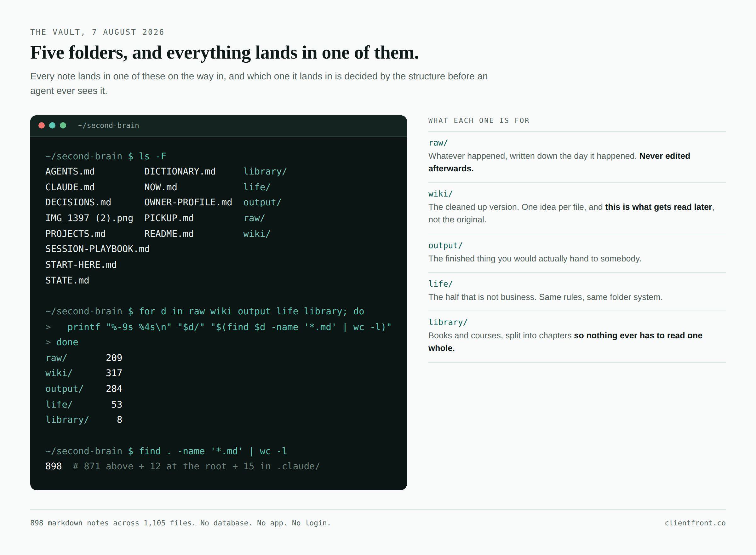Select the 'done' line in the terminal
756x555 pixels.
point(67,342)
